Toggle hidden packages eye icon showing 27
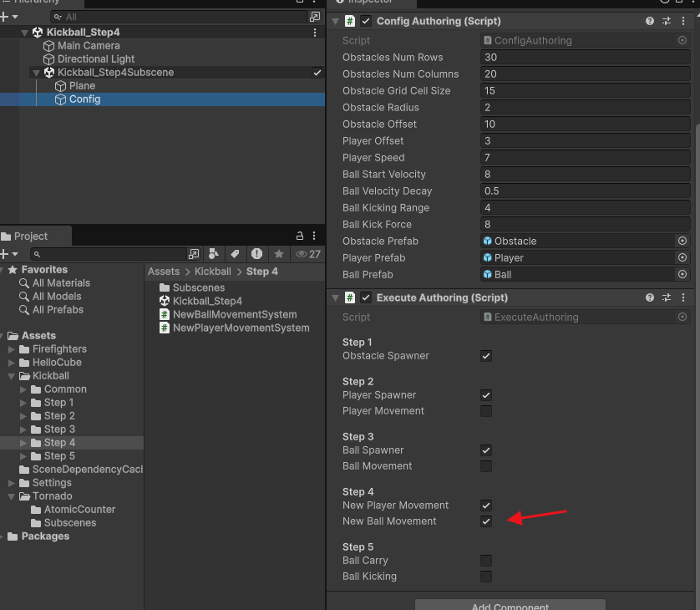This screenshot has height=610, width=700. point(308,254)
